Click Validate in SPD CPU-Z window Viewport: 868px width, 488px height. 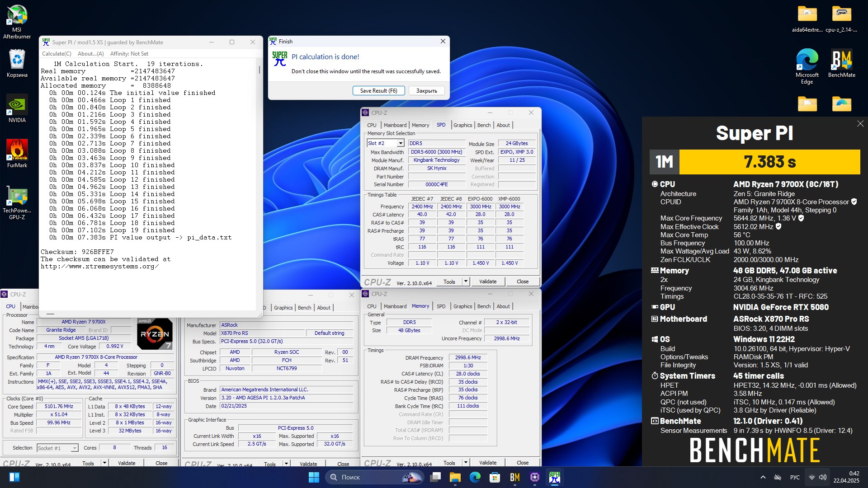(x=488, y=282)
